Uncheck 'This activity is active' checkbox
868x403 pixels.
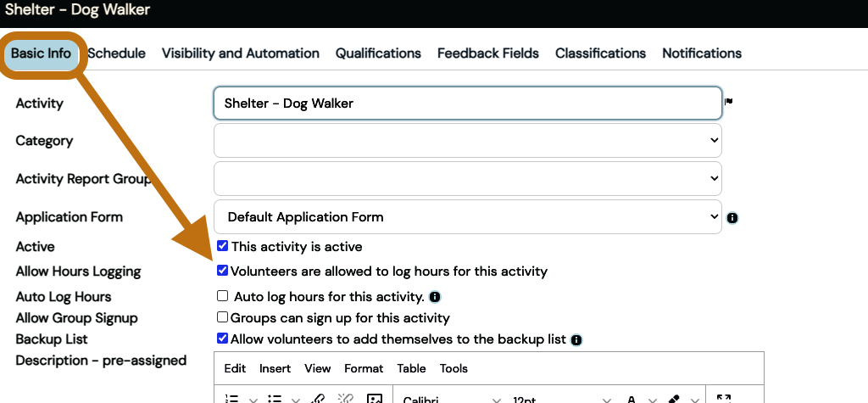coord(222,247)
